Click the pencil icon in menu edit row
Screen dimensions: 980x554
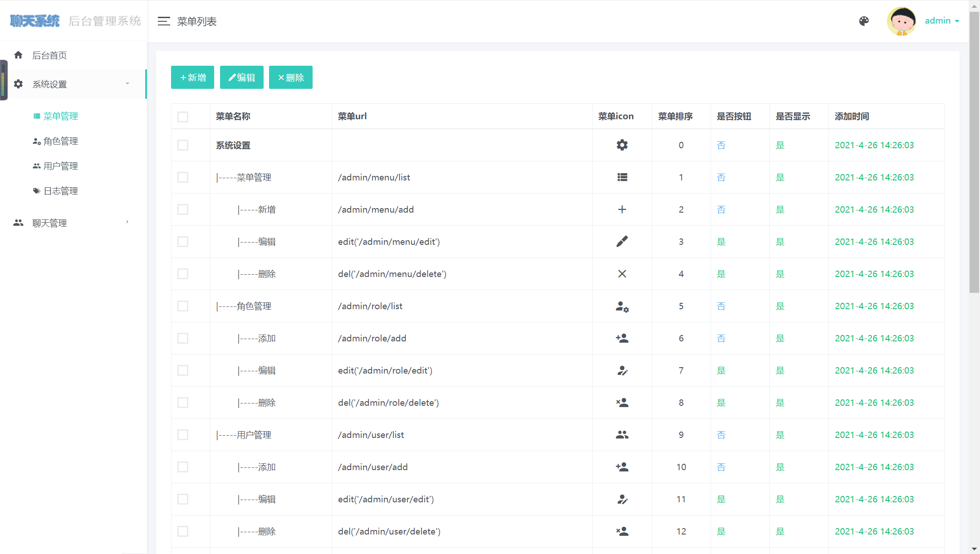click(622, 242)
